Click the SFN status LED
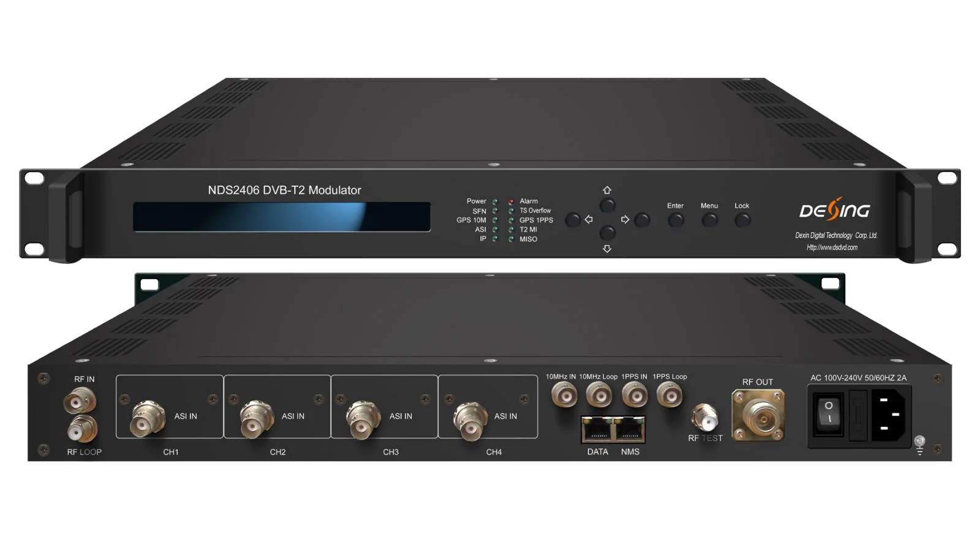Image resolution: width=980 pixels, height=539 pixels. [495, 211]
